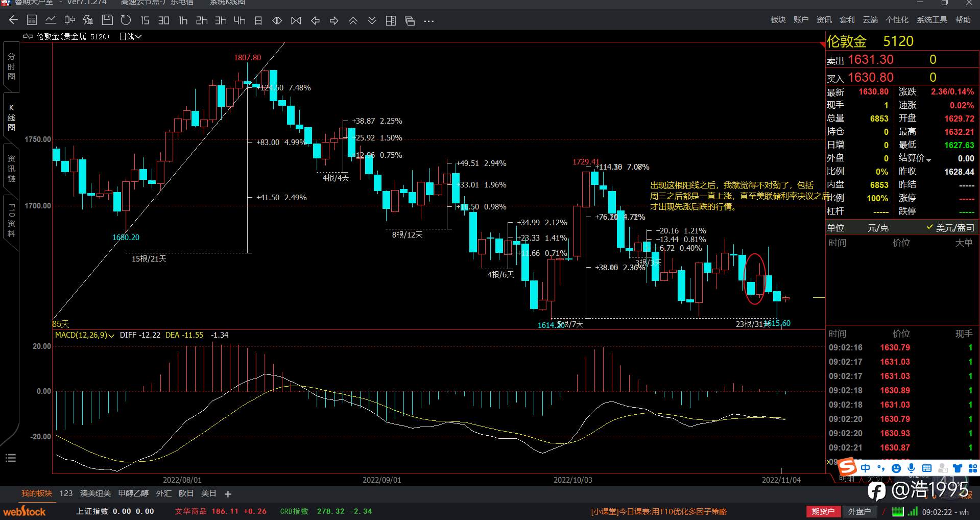Open the 资讯 menu
This screenshot has height=520, width=980.
click(824, 20)
